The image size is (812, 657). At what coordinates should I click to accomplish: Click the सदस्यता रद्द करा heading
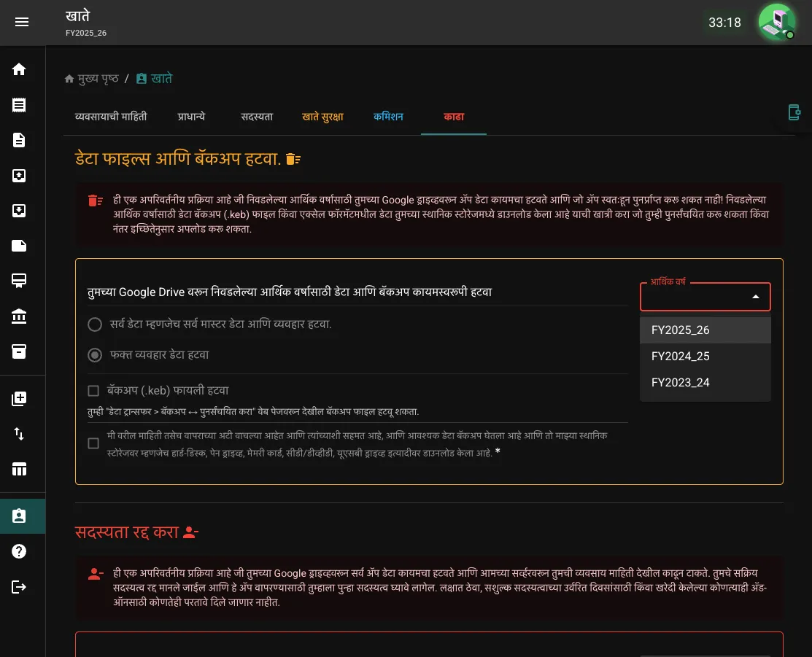click(127, 532)
